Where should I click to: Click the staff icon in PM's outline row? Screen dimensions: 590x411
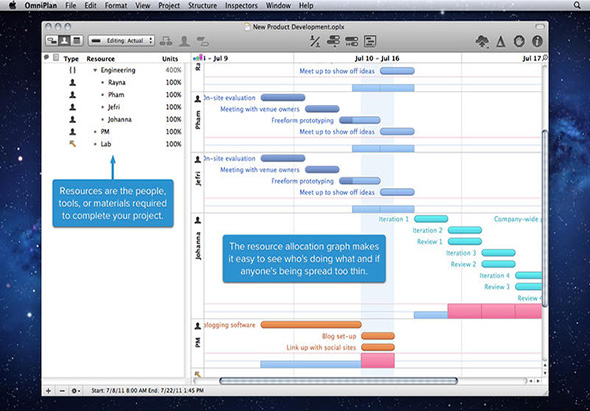[73, 132]
